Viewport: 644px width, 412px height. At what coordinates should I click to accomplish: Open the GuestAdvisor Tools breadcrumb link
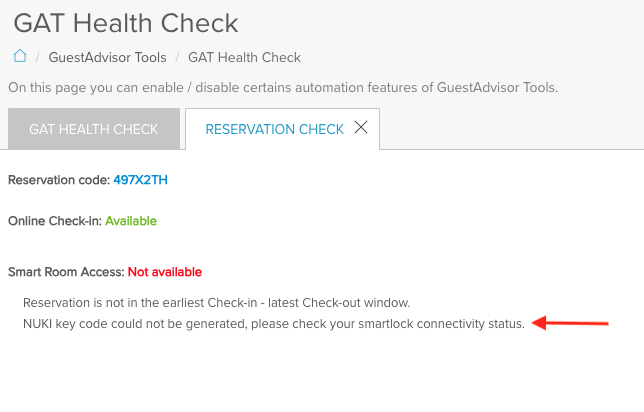click(108, 58)
